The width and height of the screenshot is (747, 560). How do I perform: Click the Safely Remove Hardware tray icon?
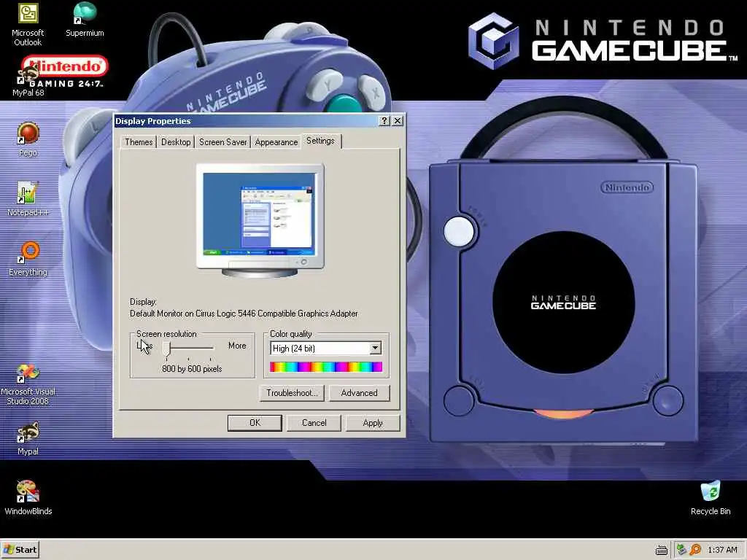[x=681, y=550]
